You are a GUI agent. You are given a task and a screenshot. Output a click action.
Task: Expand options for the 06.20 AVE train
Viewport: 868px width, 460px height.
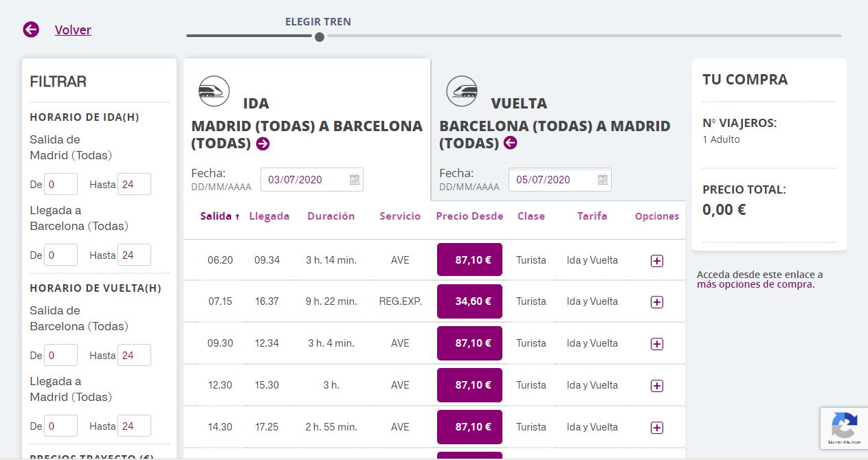pyautogui.click(x=656, y=261)
